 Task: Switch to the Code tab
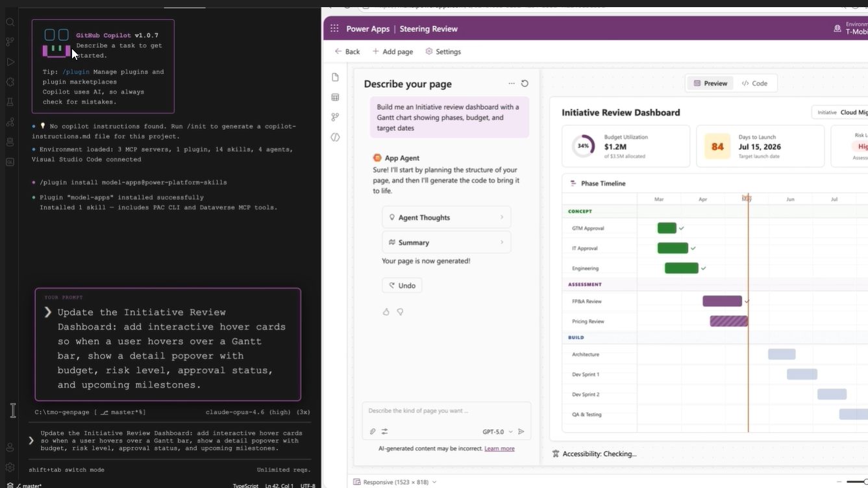coord(754,83)
